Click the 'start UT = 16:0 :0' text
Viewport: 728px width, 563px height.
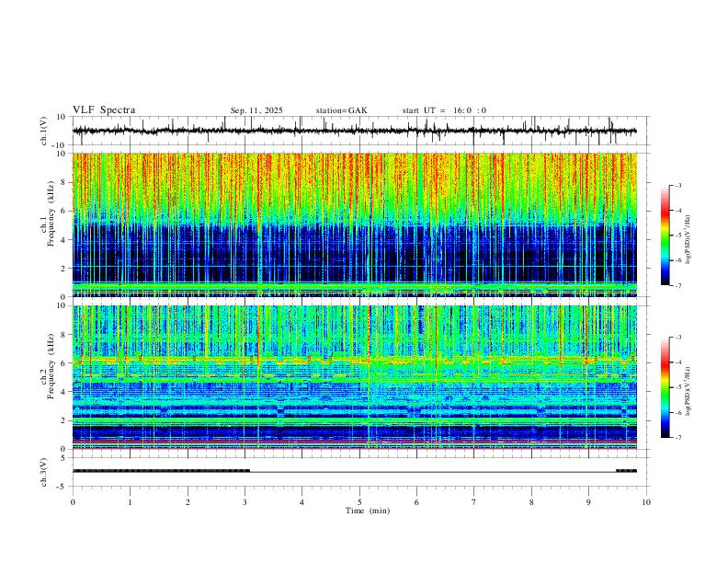(444, 110)
